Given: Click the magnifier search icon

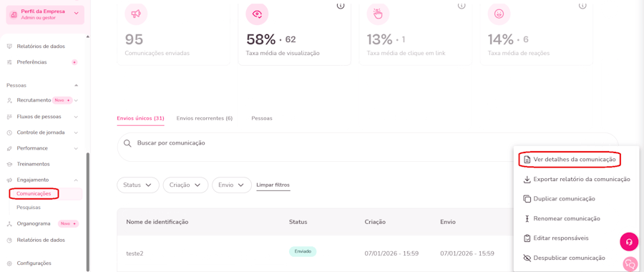Looking at the screenshot, I should pyautogui.click(x=127, y=143).
